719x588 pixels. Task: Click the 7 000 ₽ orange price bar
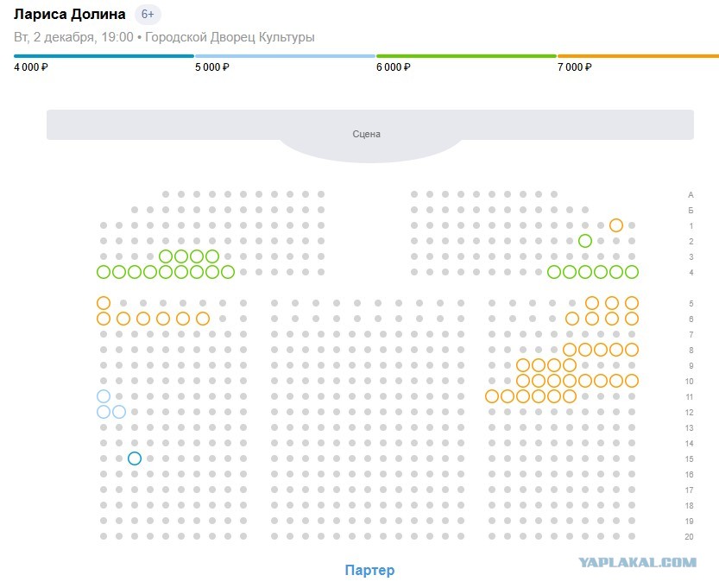click(638, 56)
